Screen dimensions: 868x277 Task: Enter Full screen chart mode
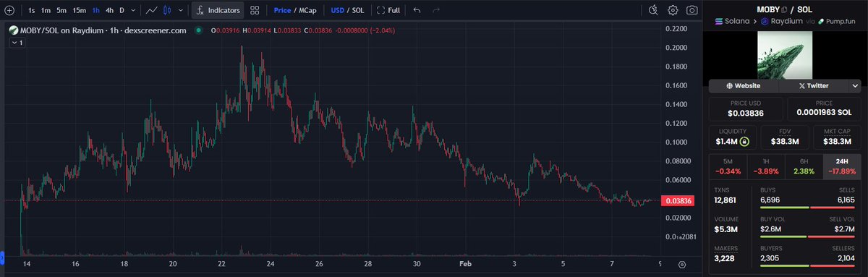(388, 10)
